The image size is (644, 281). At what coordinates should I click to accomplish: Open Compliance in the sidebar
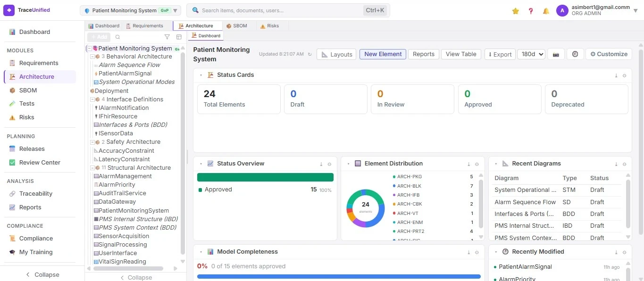pos(36,239)
